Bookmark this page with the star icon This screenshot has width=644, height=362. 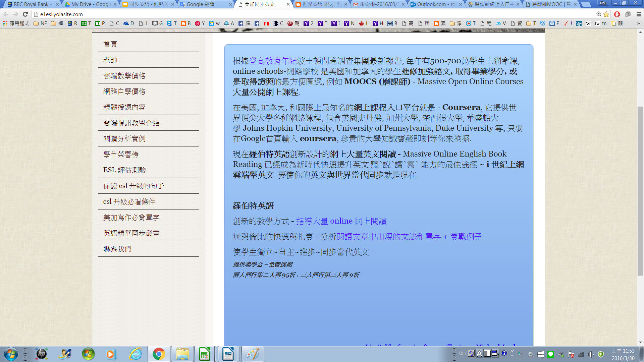coord(606,14)
